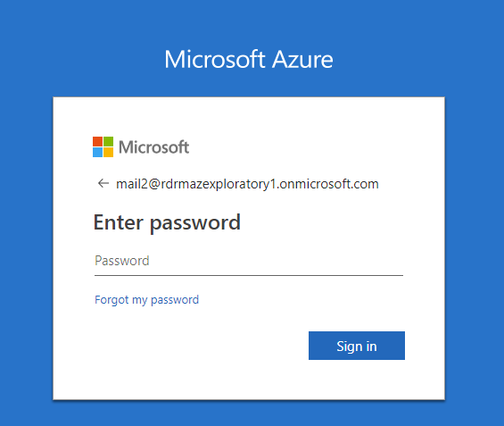Click the word Microsoft in the blue header
504x426 pixels.
(215, 59)
